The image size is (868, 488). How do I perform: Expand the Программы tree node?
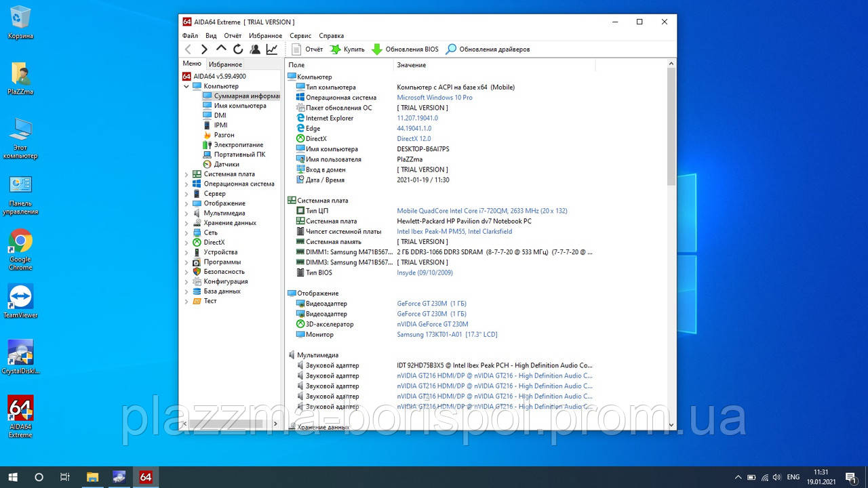186,262
